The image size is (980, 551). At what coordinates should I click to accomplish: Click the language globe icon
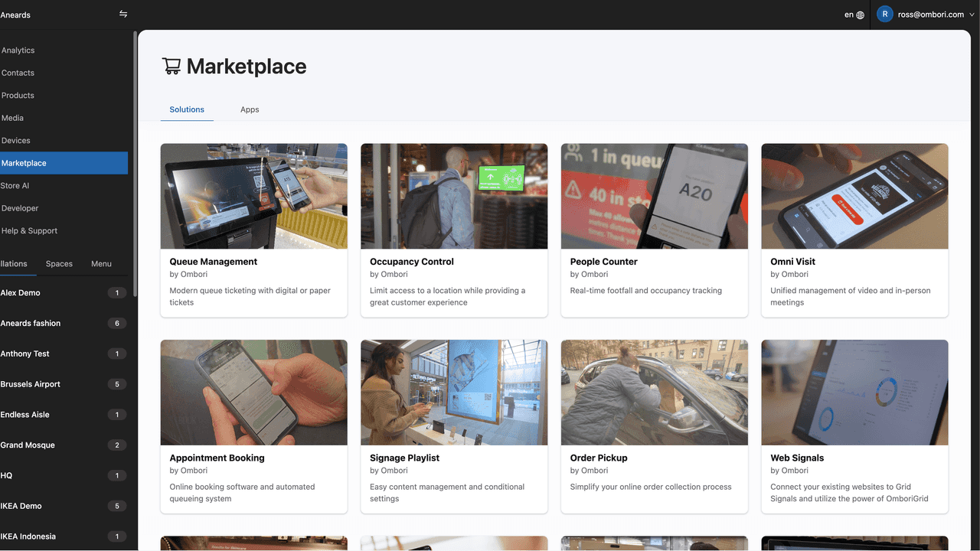point(859,14)
